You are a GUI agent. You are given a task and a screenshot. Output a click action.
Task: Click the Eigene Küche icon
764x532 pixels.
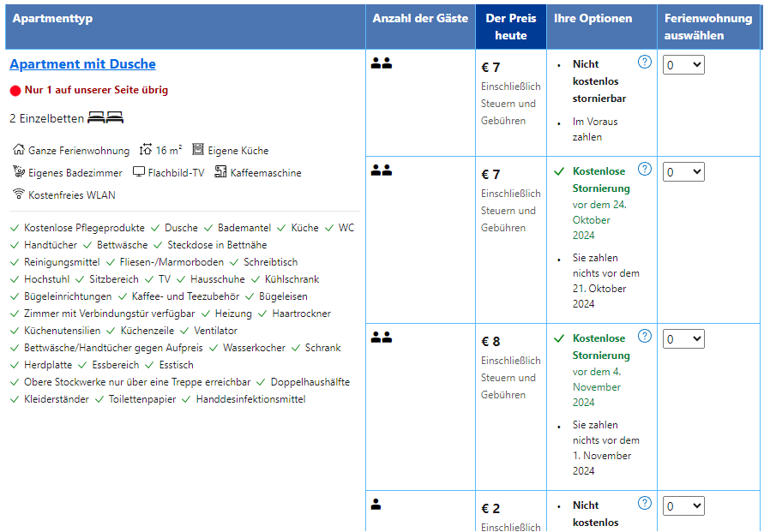click(x=198, y=150)
